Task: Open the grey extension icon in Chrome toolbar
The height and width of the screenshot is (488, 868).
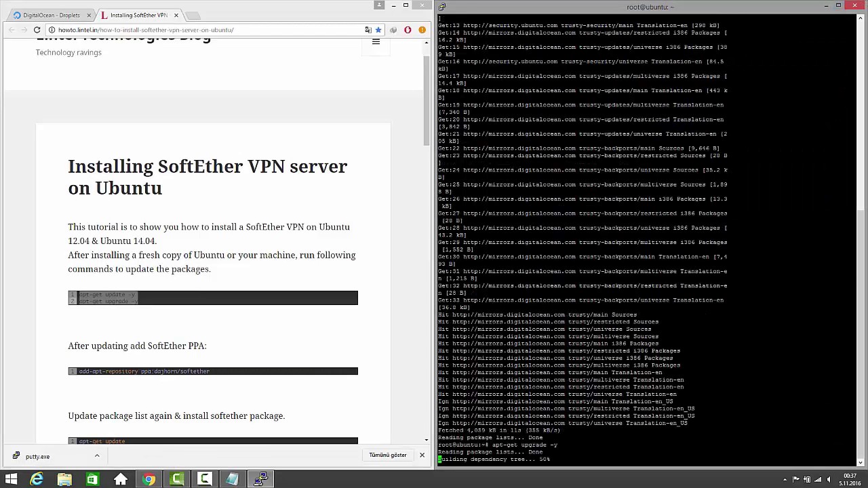Action: 393,30
